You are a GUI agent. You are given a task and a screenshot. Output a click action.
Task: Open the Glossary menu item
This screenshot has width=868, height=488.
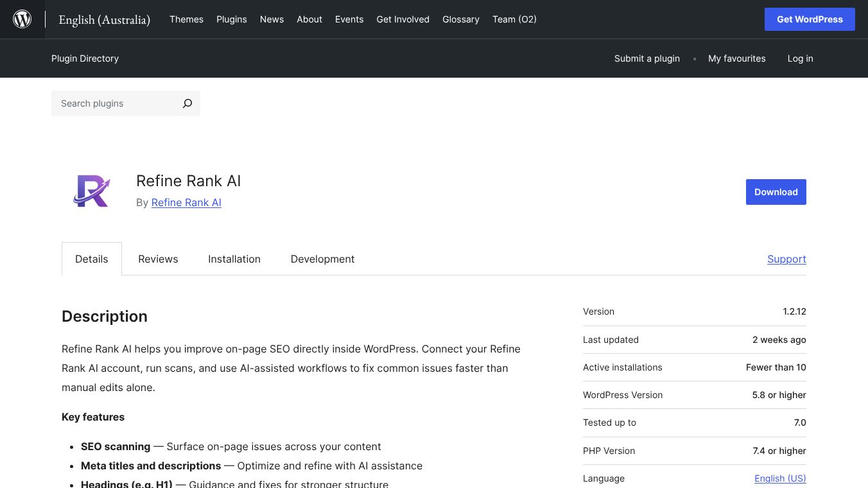click(461, 19)
